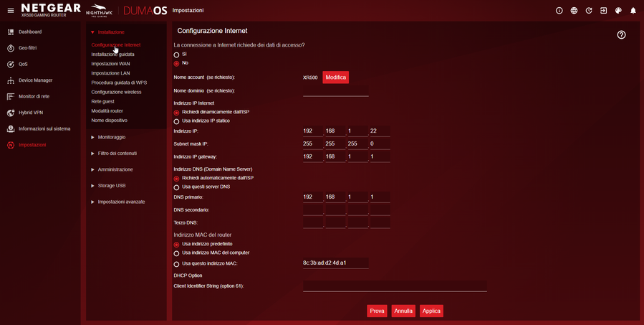
Task: Open the hamburger navigation menu
Action: 10,10
